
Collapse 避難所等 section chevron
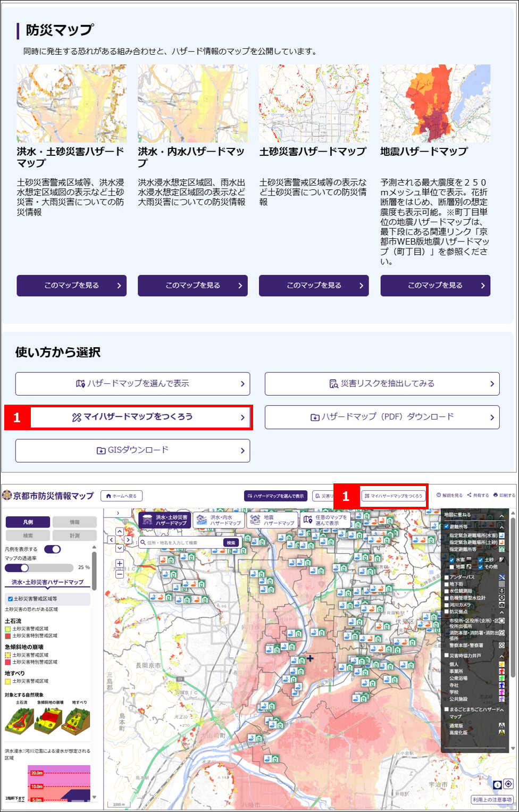pyautogui.click(x=501, y=528)
